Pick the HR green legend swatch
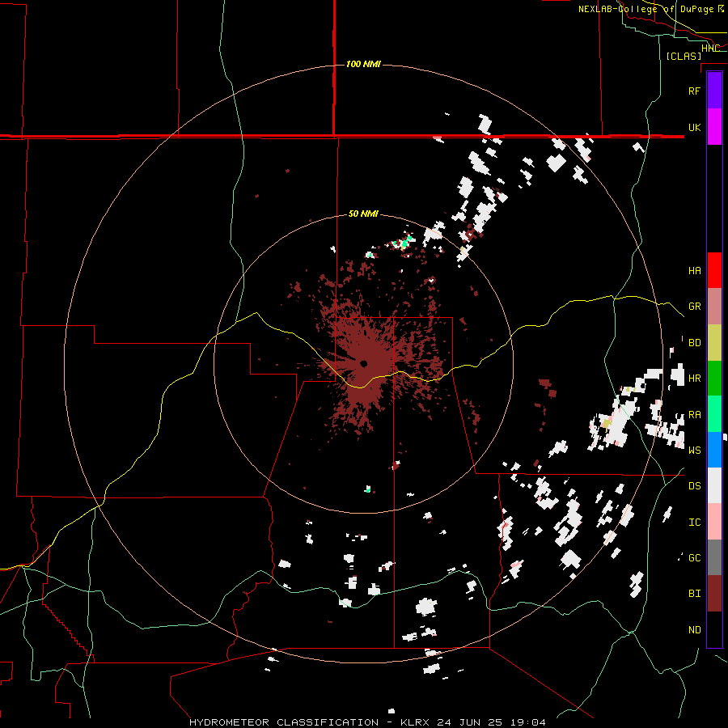The height and width of the screenshot is (728, 728). (x=714, y=379)
